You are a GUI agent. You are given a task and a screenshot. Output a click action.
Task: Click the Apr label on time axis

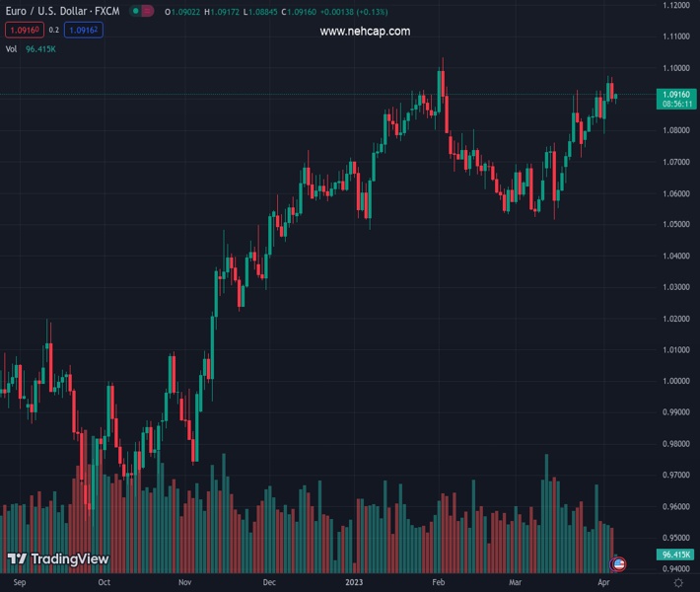602,583
